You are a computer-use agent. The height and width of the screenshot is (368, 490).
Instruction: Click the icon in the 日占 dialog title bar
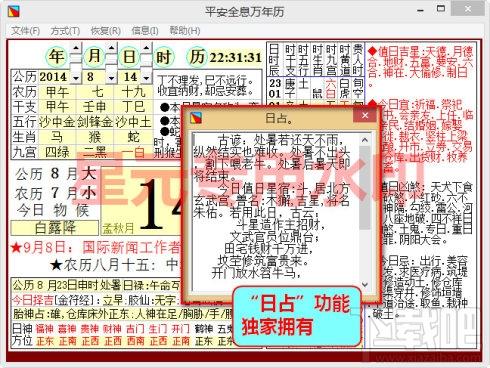[196, 117]
